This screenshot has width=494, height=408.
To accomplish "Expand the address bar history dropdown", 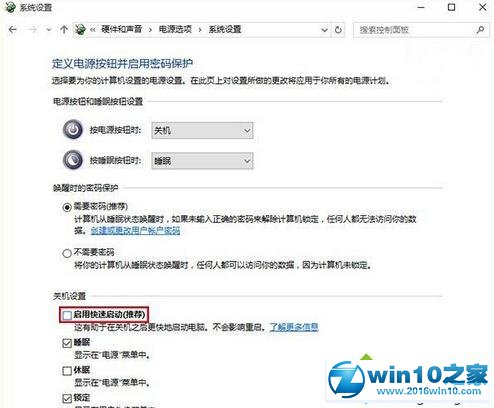I will [324, 30].
